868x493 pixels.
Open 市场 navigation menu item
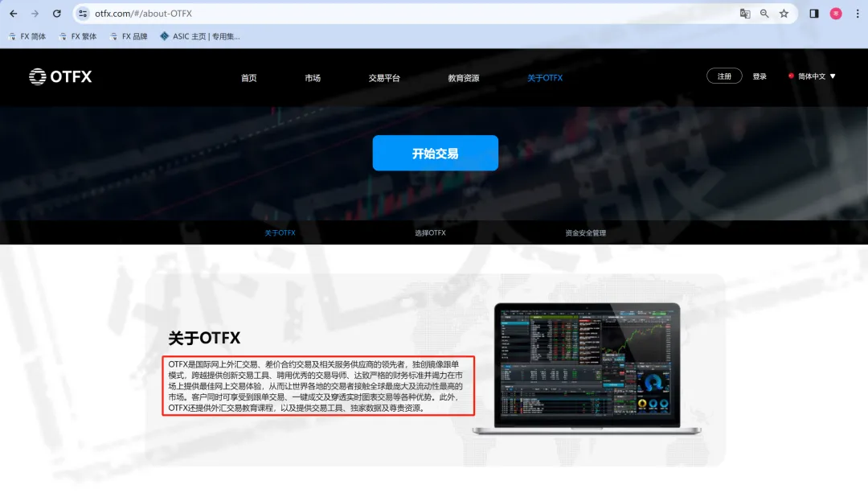[x=312, y=78]
